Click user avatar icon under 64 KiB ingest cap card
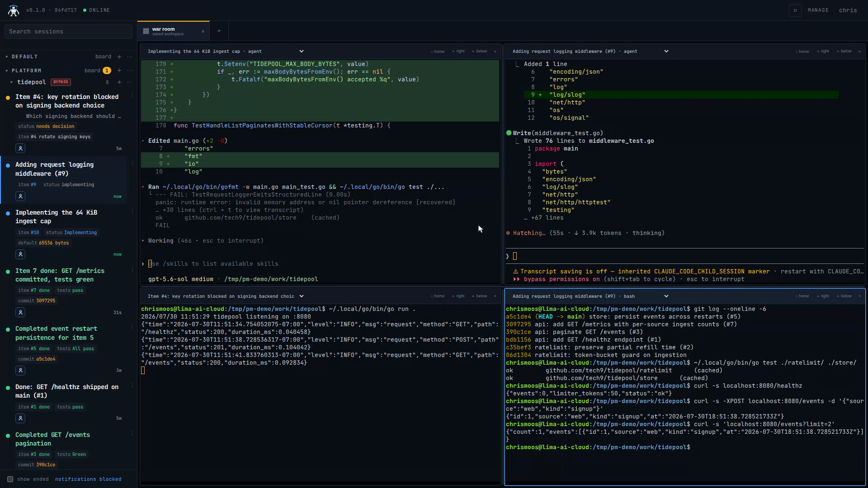This screenshot has height=488, width=868. pyautogui.click(x=20, y=254)
